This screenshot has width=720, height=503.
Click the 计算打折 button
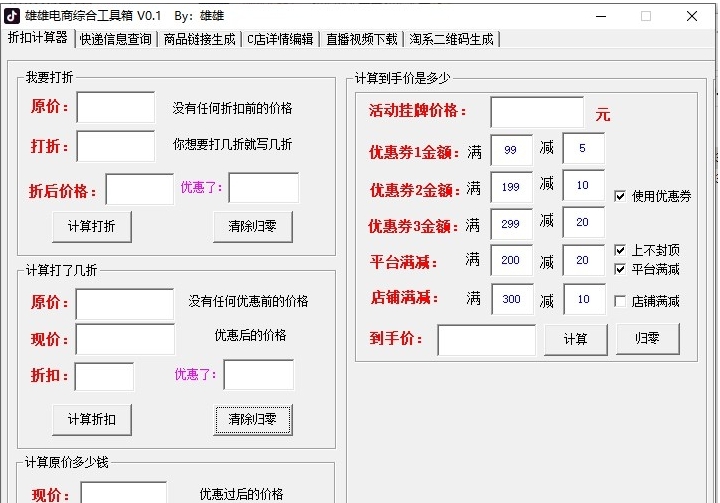click(x=92, y=226)
